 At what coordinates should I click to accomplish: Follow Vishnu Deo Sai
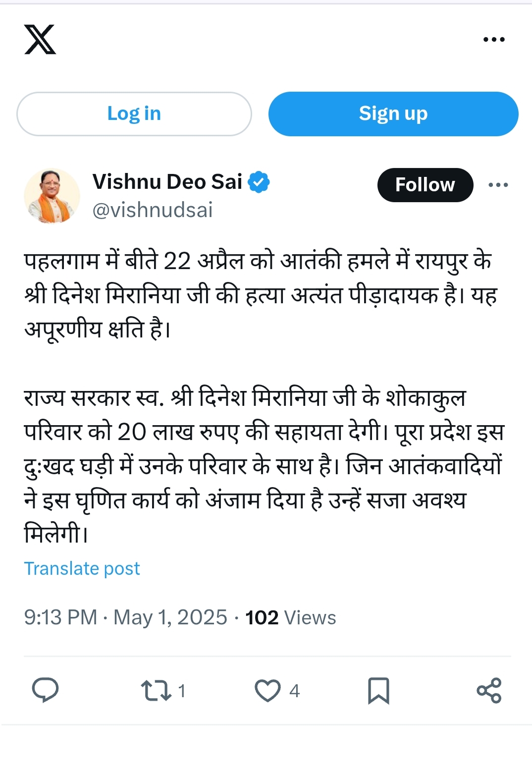425,185
